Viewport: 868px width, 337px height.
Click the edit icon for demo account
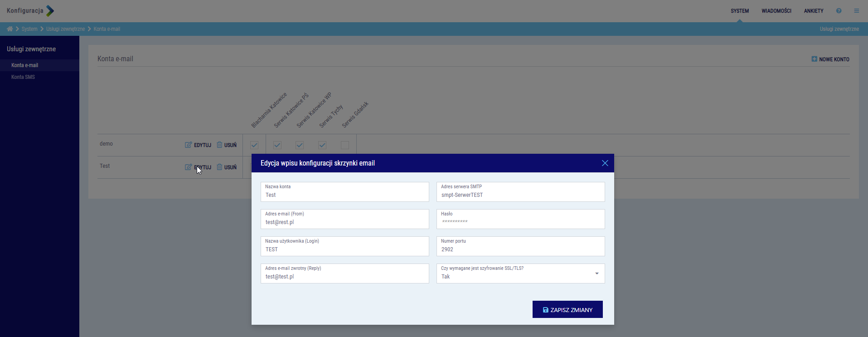[x=188, y=145]
